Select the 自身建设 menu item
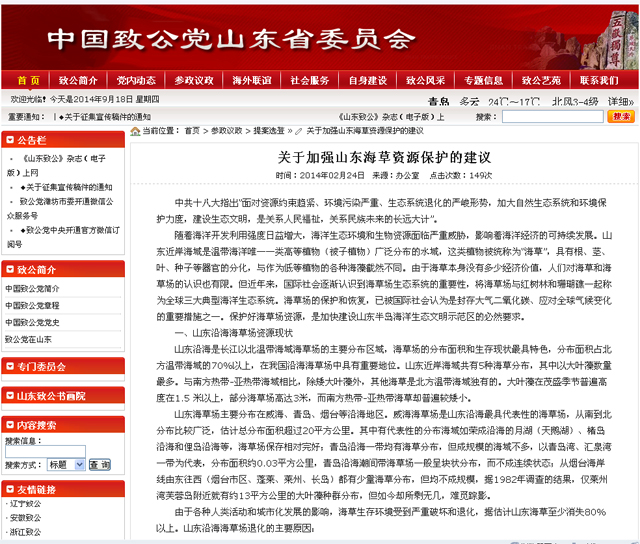Viewport: 640px width, 544px height. point(368,80)
